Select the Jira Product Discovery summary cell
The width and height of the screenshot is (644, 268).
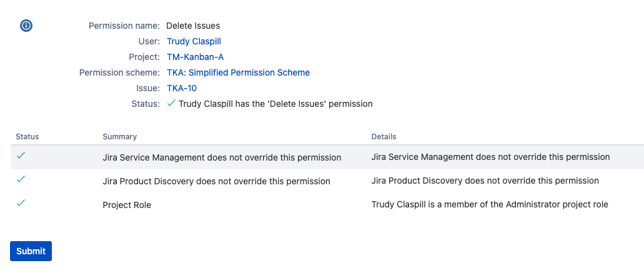coord(216,181)
